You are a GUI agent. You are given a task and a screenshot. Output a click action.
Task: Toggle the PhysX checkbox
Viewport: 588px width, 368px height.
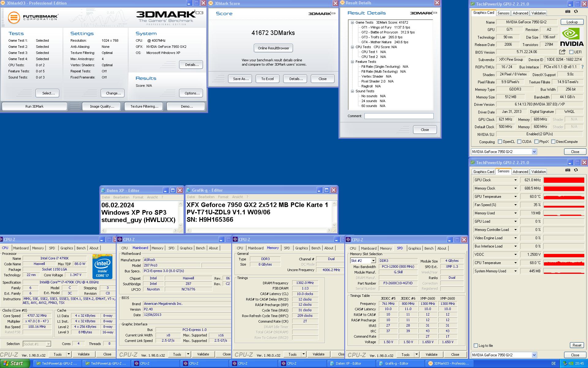[x=537, y=142]
